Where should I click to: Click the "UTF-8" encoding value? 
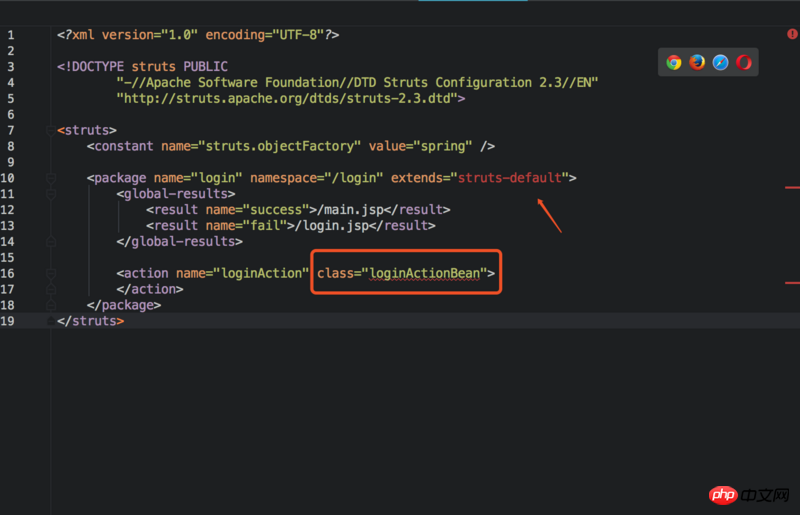[x=298, y=35]
